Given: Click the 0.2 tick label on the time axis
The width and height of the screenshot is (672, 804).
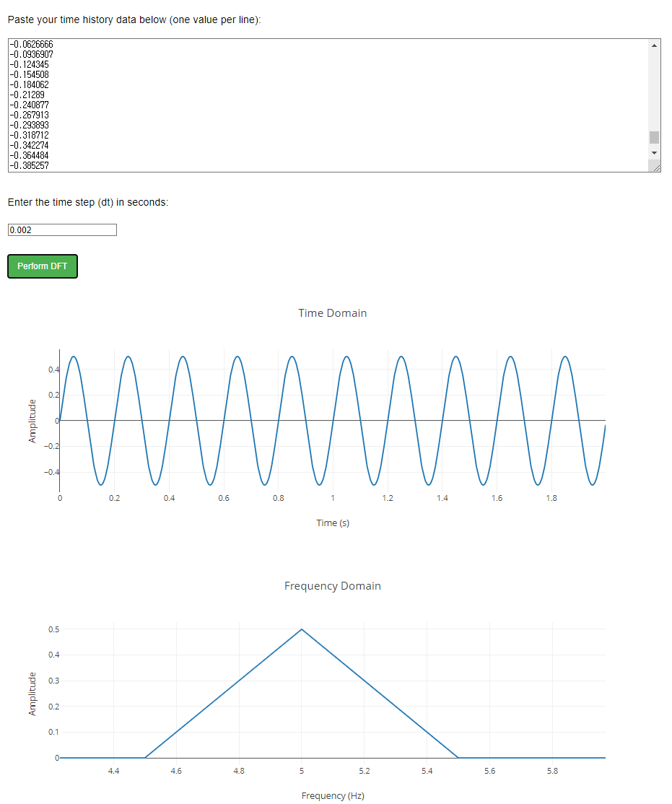Looking at the screenshot, I should [x=114, y=498].
